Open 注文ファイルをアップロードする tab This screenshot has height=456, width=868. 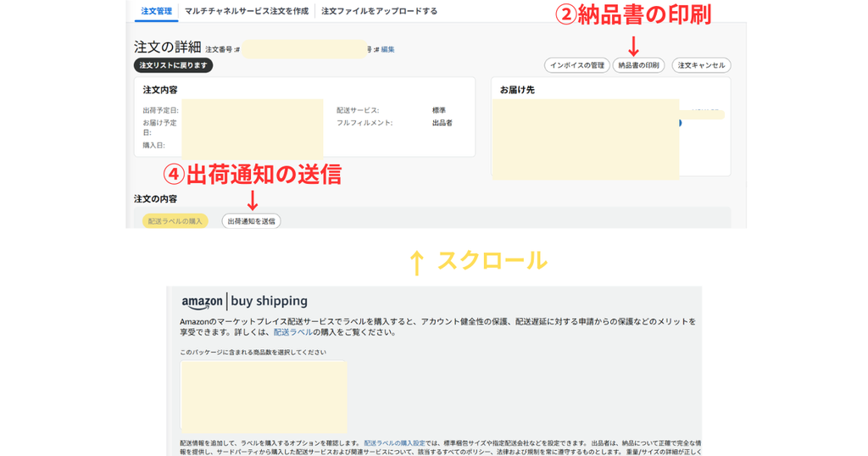click(x=379, y=11)
